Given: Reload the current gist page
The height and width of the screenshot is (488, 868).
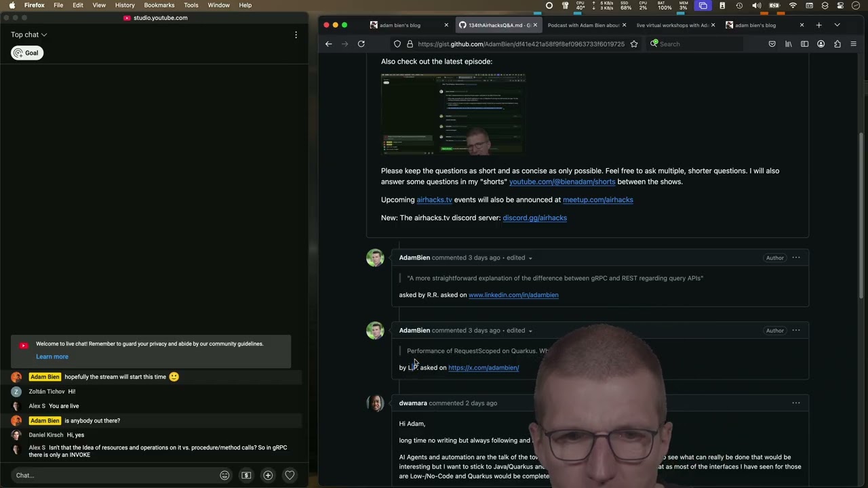Looking at the screenshot, I should 361,44.
